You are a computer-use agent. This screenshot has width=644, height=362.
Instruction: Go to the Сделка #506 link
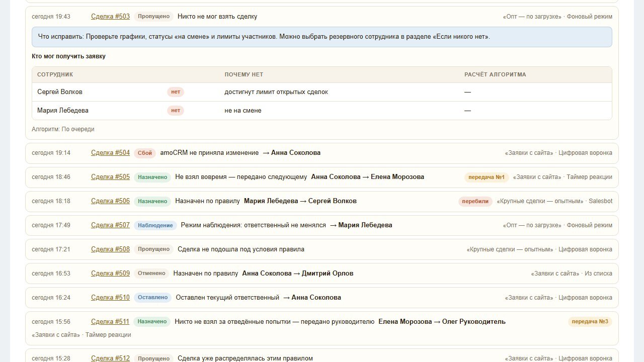(x=110, y=201)
